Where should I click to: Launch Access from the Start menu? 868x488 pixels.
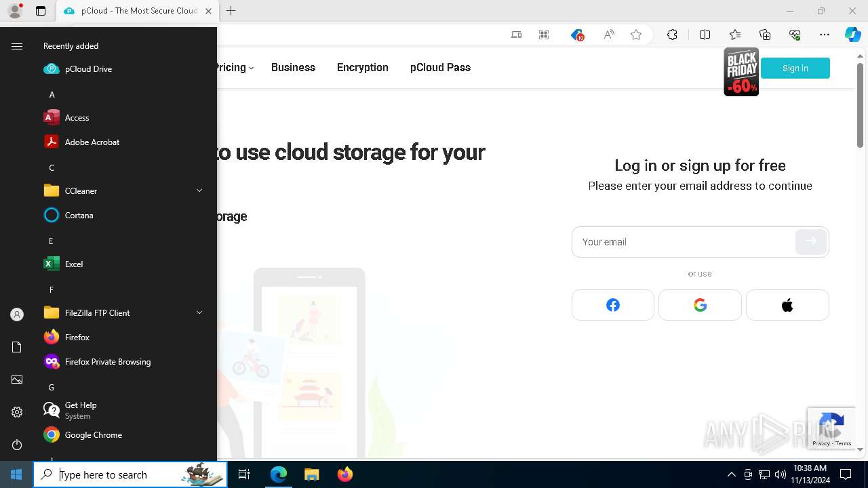point(122,117)
